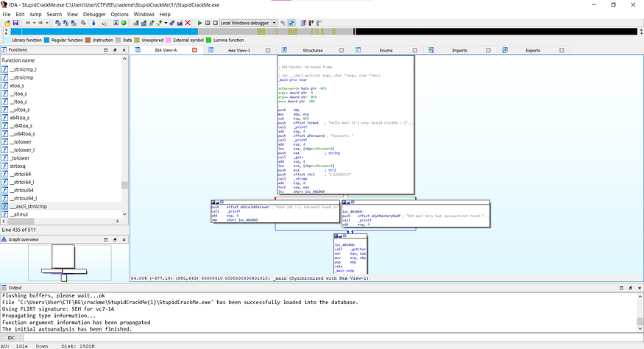The width and height of the screenshot is (644, 349).
Task: Click the Regular function blue legend swatch
Action: tap(46, 40)
